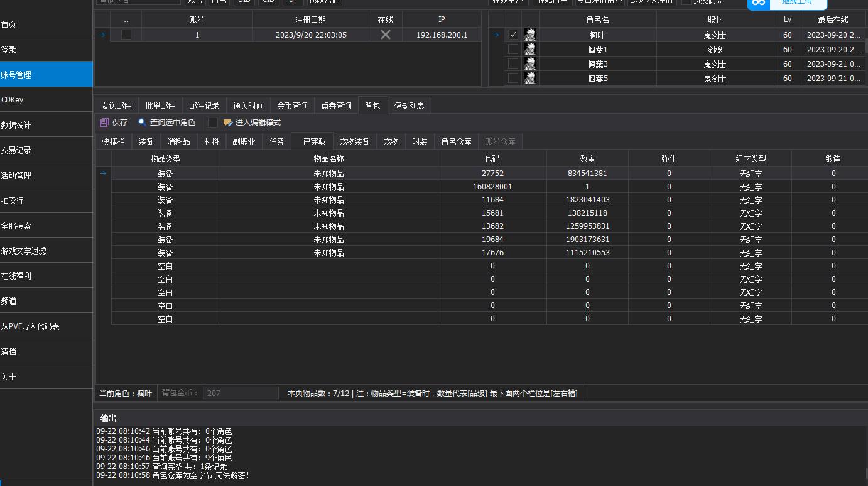Toggle the checkbox before 进入编辑模式
The width and height of the screenshot is (868, 486).
point(213,123)
